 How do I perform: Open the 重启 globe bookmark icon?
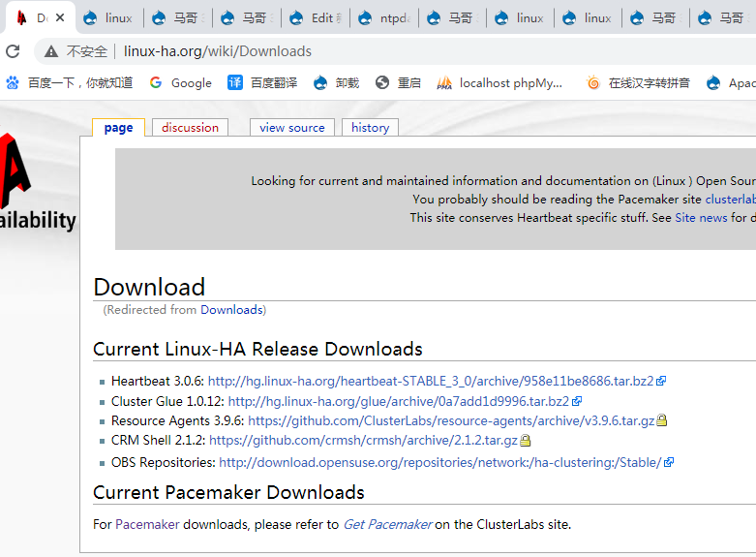tap(382, 83)
